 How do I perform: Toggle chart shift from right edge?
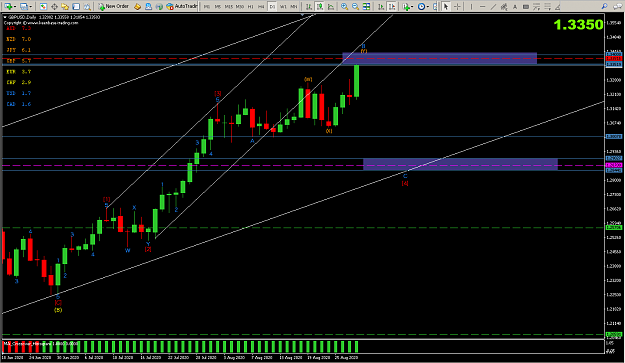[x=392, y=6]
